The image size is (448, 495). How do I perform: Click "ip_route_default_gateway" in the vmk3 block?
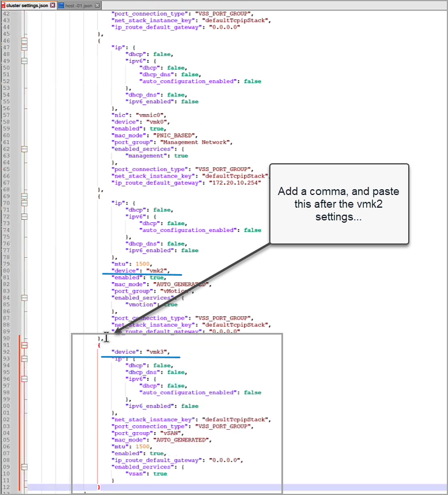156,460
